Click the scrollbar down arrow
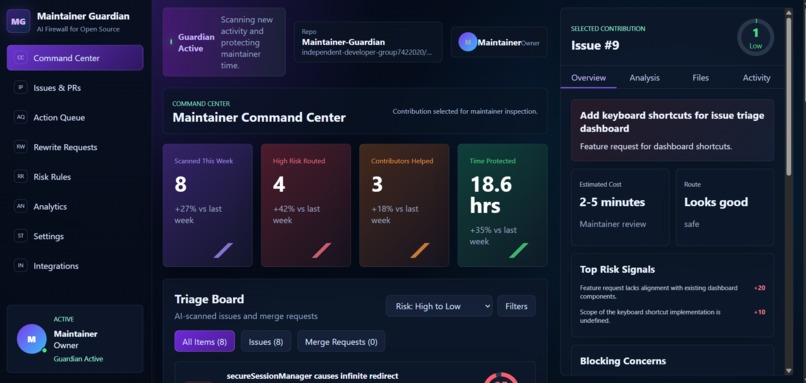This screenshot has width=806, height=383. (x=789, y=370)
